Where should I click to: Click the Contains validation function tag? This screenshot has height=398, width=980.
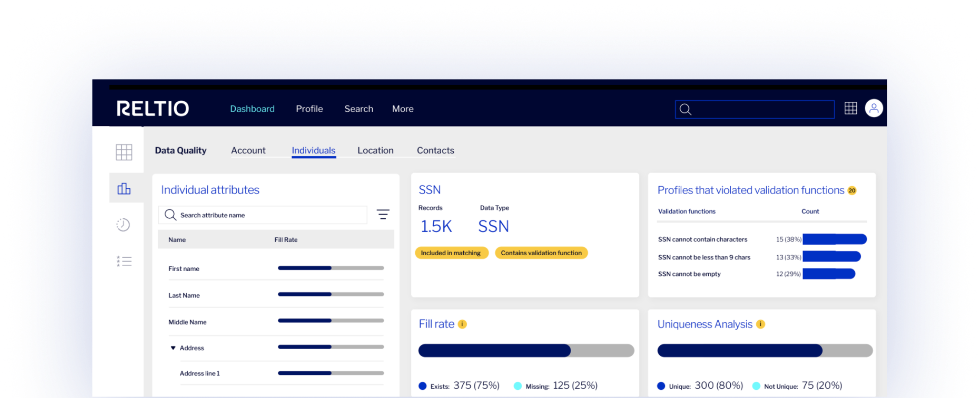click(541, 253)
